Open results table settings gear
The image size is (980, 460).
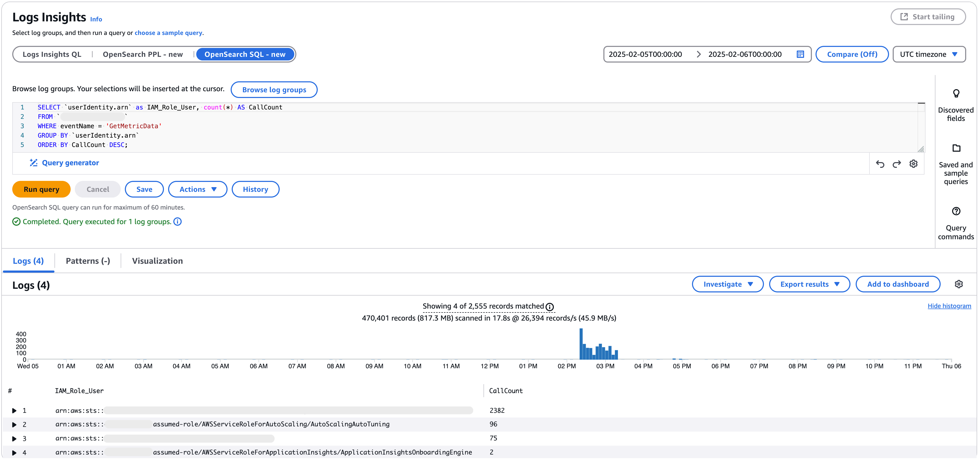point(959,284)
